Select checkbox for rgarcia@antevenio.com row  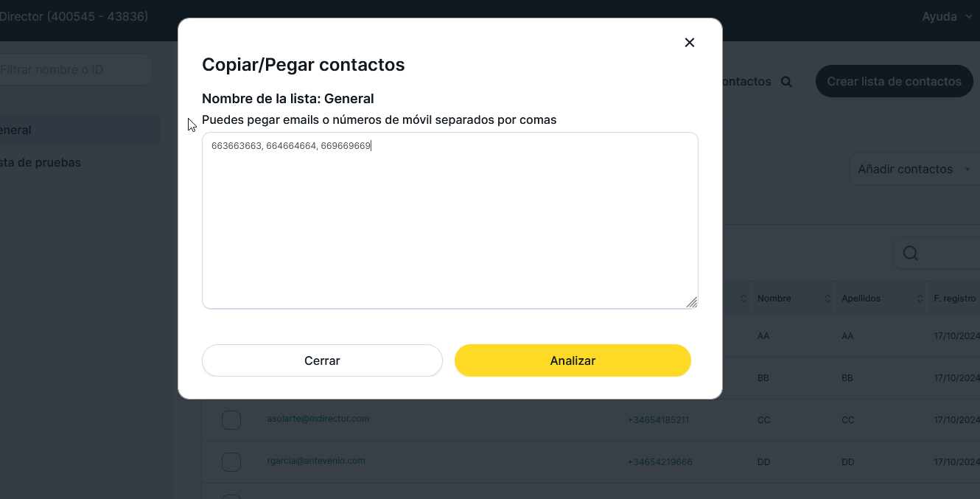click(x=231, y=462)
